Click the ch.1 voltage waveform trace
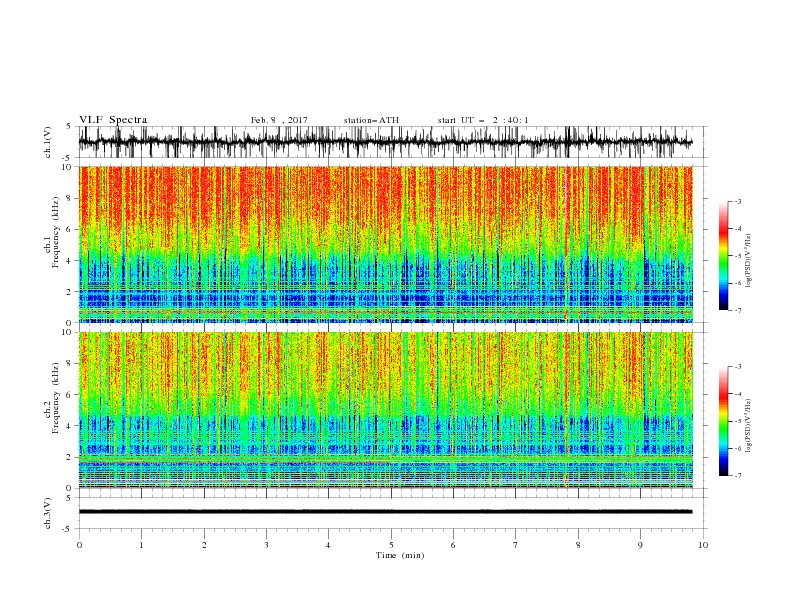This screenshot has width=792, height=612. [385, 142]
